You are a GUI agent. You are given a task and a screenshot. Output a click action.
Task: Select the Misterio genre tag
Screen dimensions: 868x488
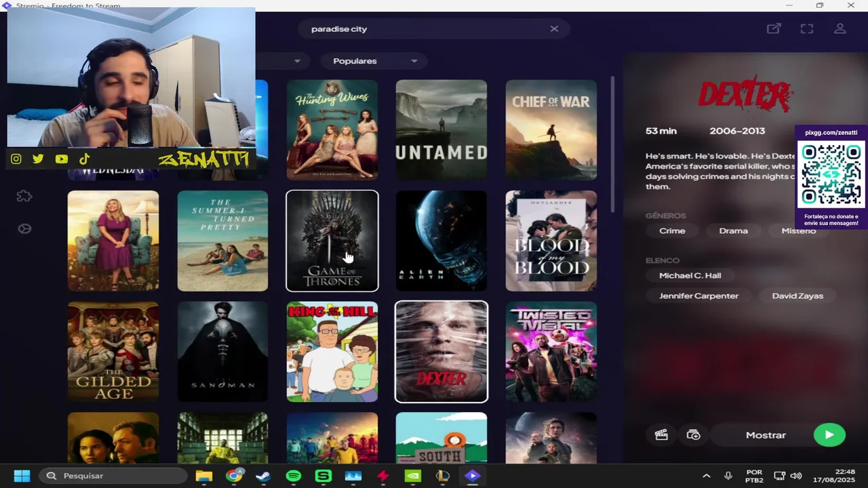point(798,231)
